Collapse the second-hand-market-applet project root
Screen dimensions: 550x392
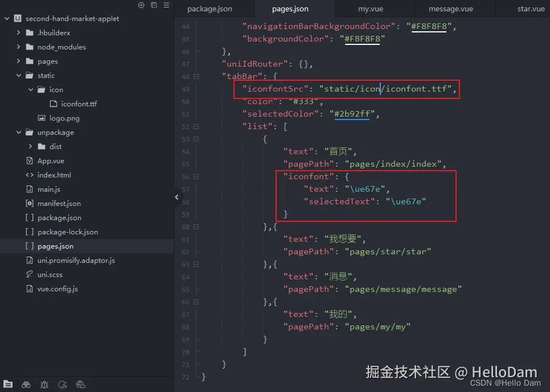[7, 18]
